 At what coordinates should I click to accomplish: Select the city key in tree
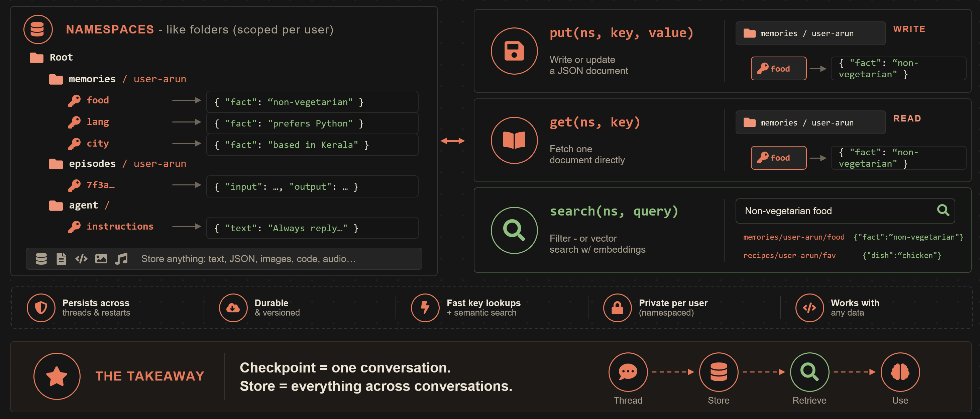tap(89, 143)
